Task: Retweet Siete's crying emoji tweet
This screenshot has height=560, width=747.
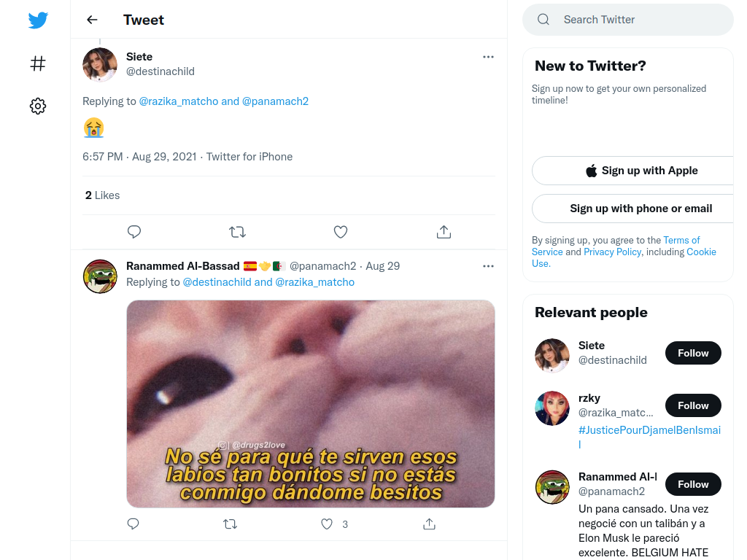Action: point(237,232)
